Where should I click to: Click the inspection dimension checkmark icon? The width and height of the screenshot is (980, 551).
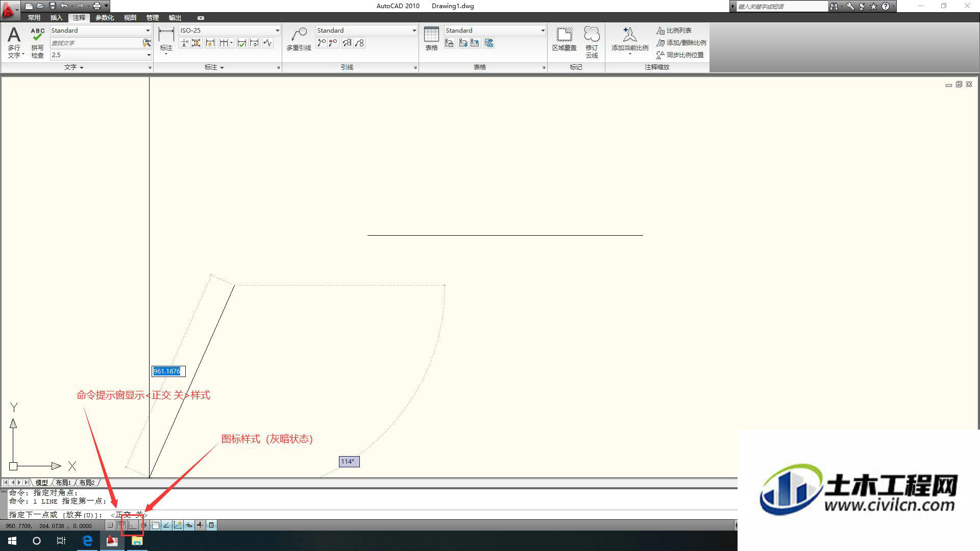pyautogui.click(x=241, y=43)
